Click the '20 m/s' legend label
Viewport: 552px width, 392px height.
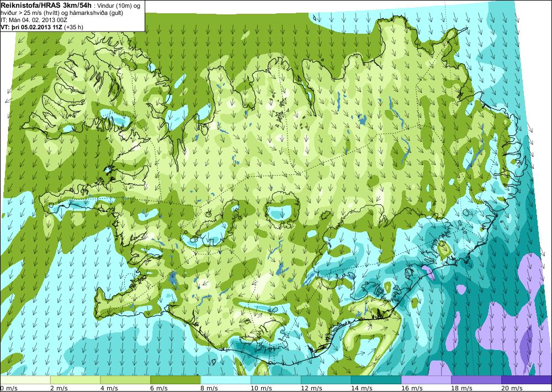pos(512,388)
